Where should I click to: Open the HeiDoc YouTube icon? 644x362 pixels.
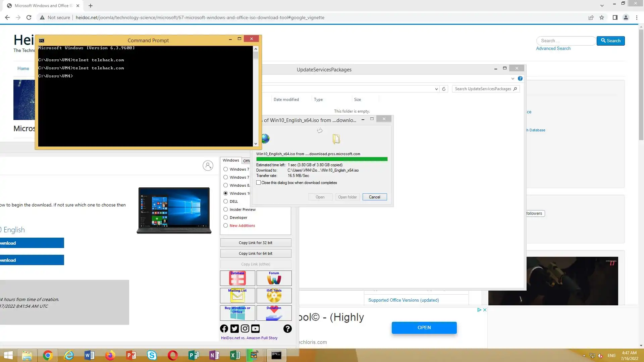[x=255, y=329]
